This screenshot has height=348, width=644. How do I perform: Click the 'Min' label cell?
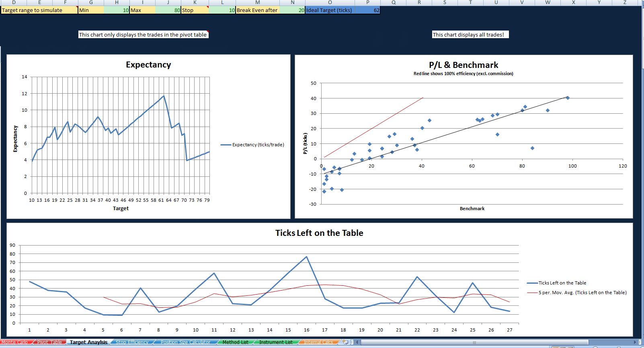[91, 10]
